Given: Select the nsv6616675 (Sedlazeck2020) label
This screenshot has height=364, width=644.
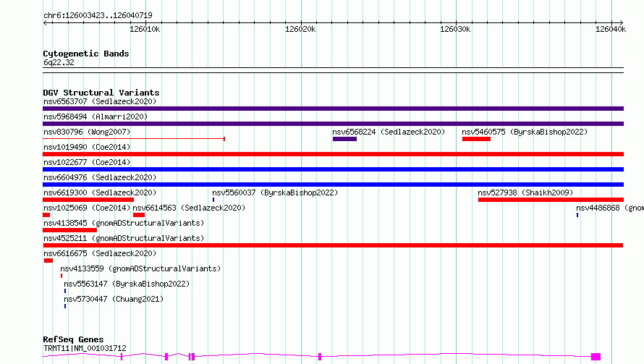Looking at the screenshot, I should [x=100, y=253].
